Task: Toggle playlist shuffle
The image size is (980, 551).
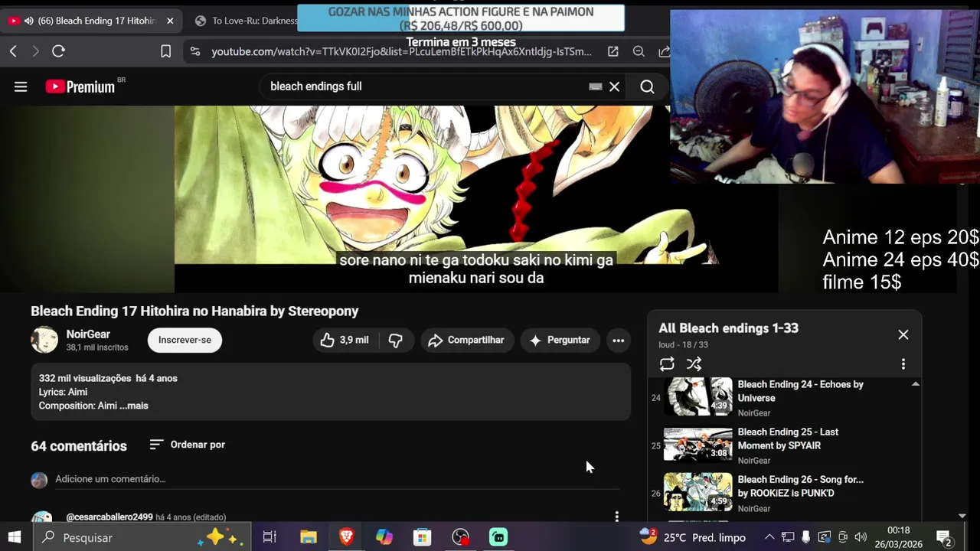Action: point(694,364)
